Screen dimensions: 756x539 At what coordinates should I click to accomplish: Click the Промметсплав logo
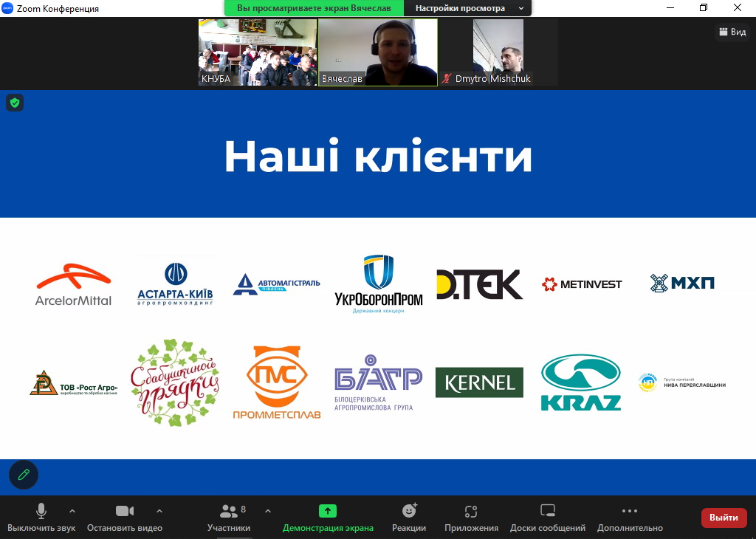[277, 382]
